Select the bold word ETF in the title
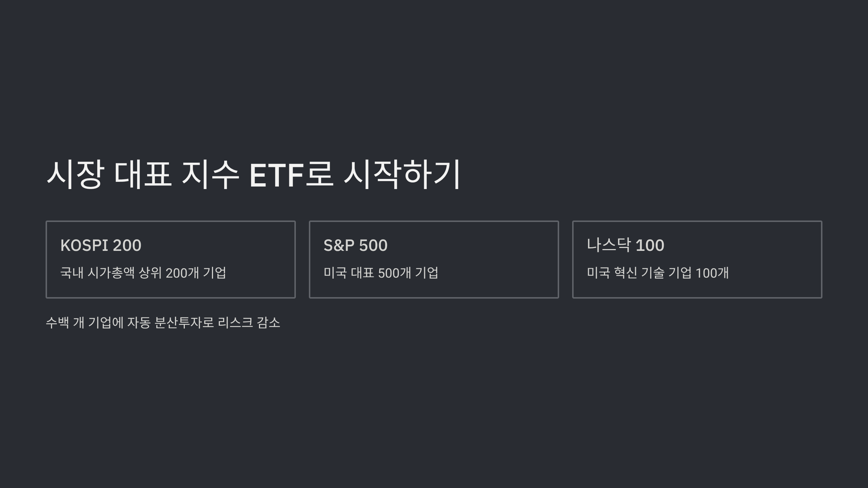 pyautogui.click(x=277, y=176)
